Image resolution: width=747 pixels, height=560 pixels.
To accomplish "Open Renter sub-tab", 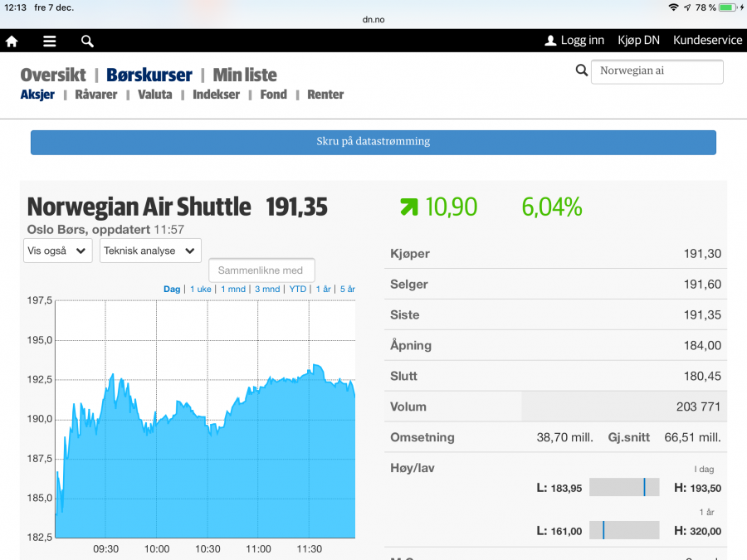I will pyautogui.click(x=325, y=95).
